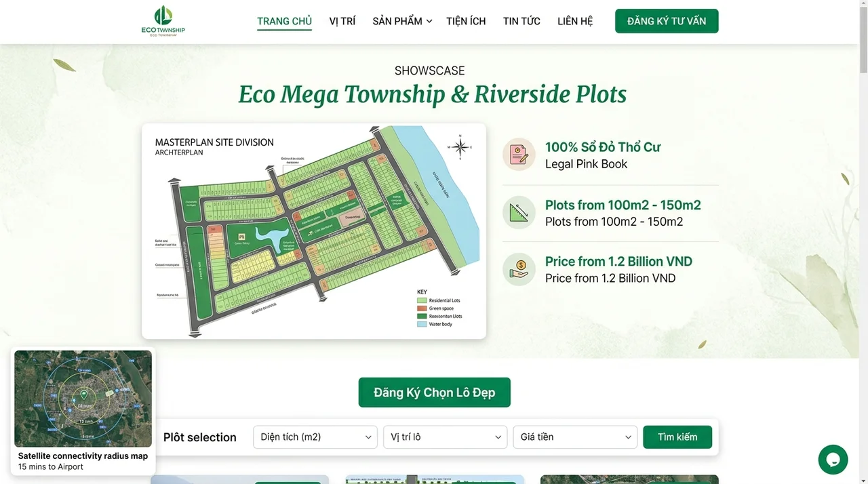
Task: Click Đăng Ký Chọn Lô Đẹp button
Action: click(x=434, y=392)
